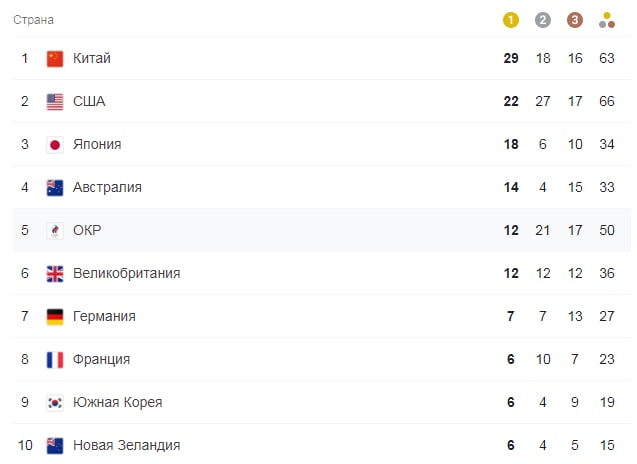
Task: Click the Australia flag icon
Action: coord(55,188)
